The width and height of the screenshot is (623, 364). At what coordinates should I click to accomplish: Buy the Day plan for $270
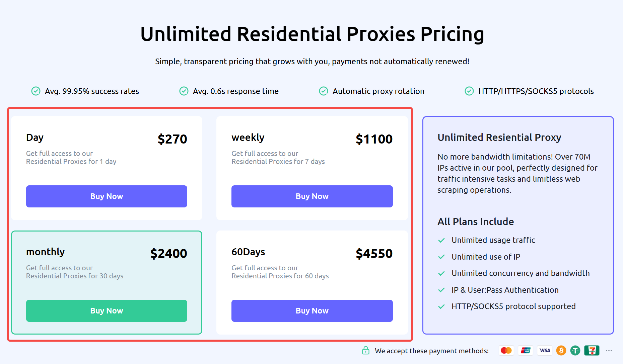[x=107, y=196]
